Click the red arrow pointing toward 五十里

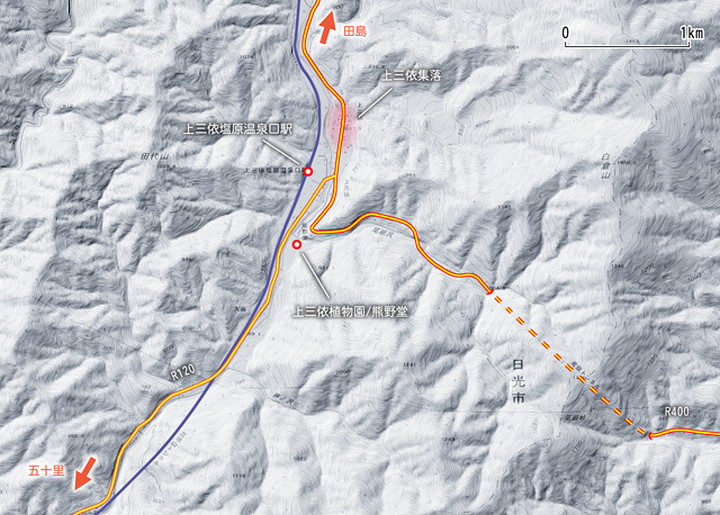85,473
